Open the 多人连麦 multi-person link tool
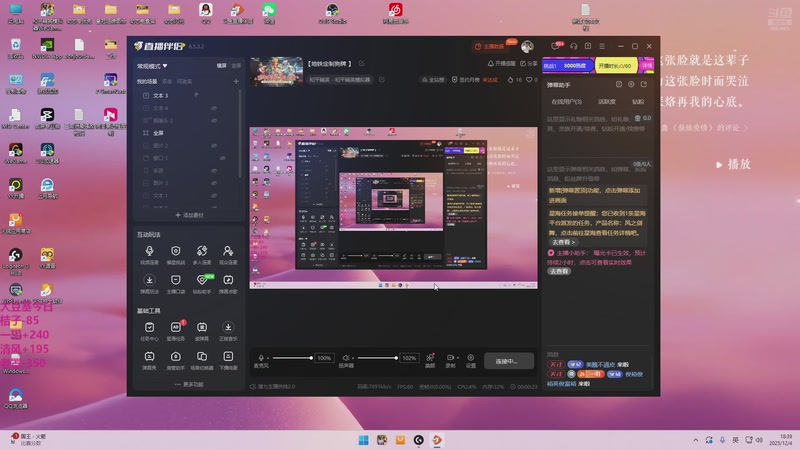The height and width of the screenshot is (450, 800). (202, 254)
